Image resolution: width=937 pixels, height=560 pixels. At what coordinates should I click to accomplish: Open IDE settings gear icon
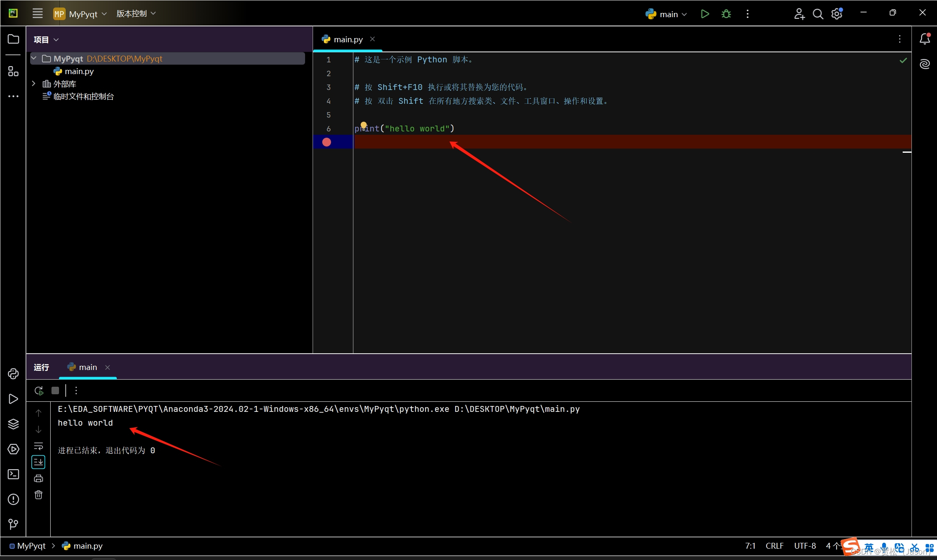pyautogui.click(x=837, y=14)
